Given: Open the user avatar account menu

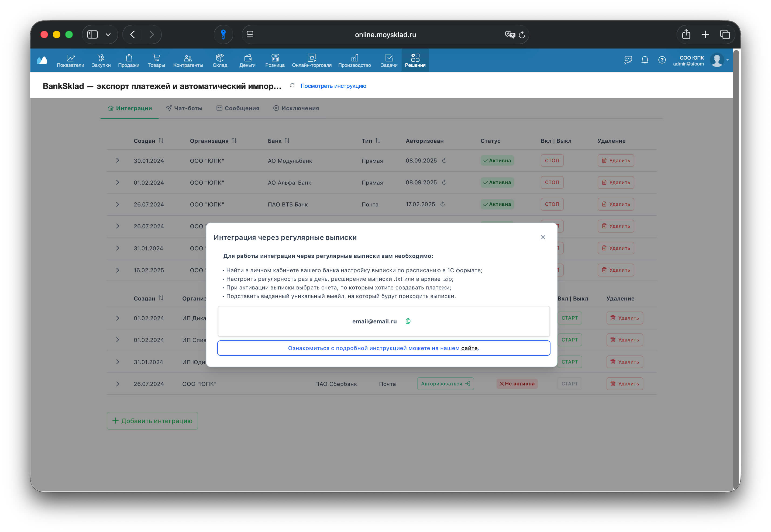Looking at the screenshot, I should [x=717, y=60].
